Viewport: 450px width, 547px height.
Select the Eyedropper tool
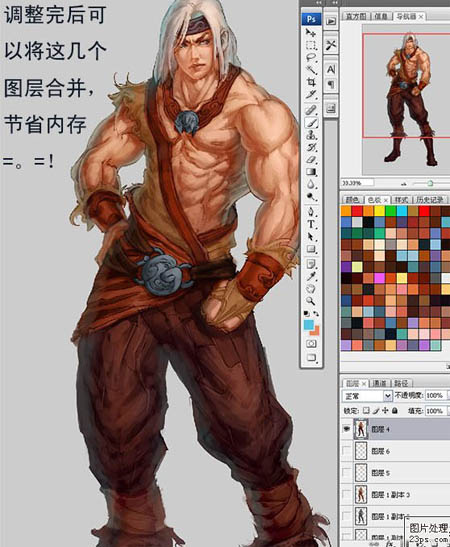tap(311, 276)
